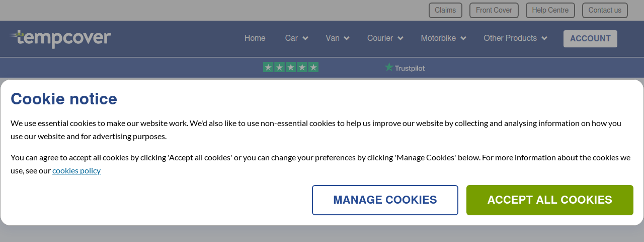Visit the Help Centre
This screenshot has width=644, height=242.
click(x=550, y=10)
